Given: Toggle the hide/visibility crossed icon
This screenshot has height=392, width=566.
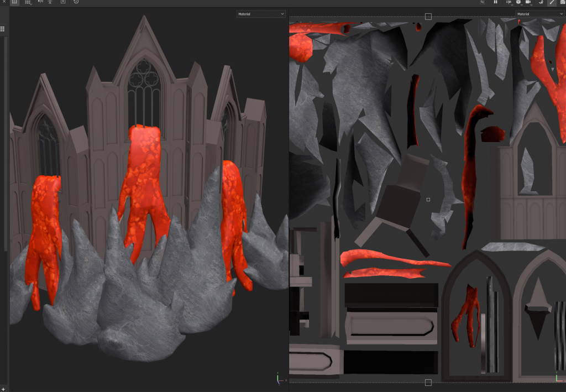Looking at the screenshot, I should 483,2.
